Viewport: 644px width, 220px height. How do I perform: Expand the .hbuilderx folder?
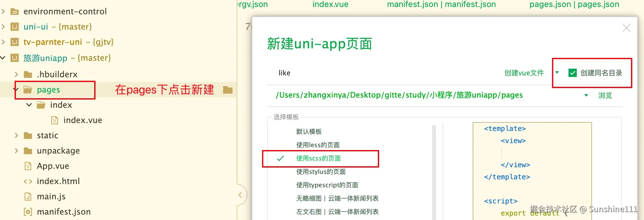[16, 74]
